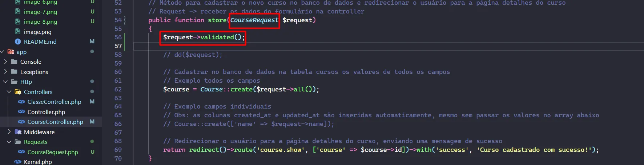Click the Controller.php PHP icon

tap(21, 112)
